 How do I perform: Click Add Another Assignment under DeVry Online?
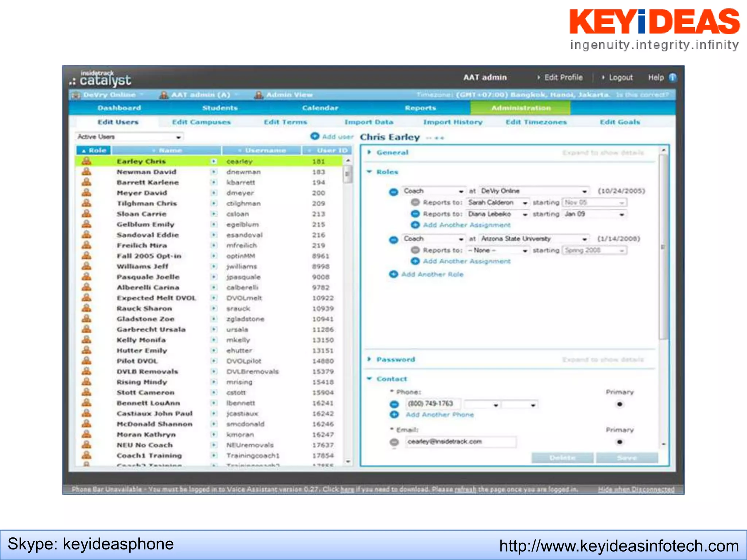pos(466,225)
